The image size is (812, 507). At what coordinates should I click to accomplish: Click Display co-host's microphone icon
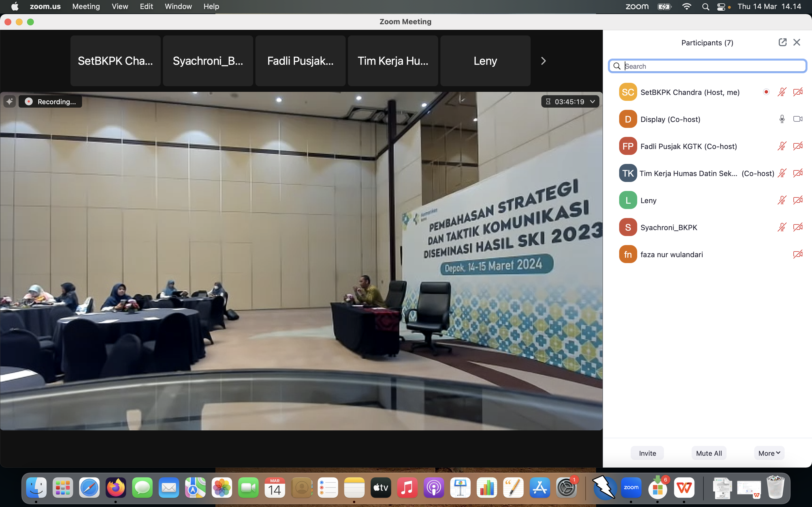point(782,119)
